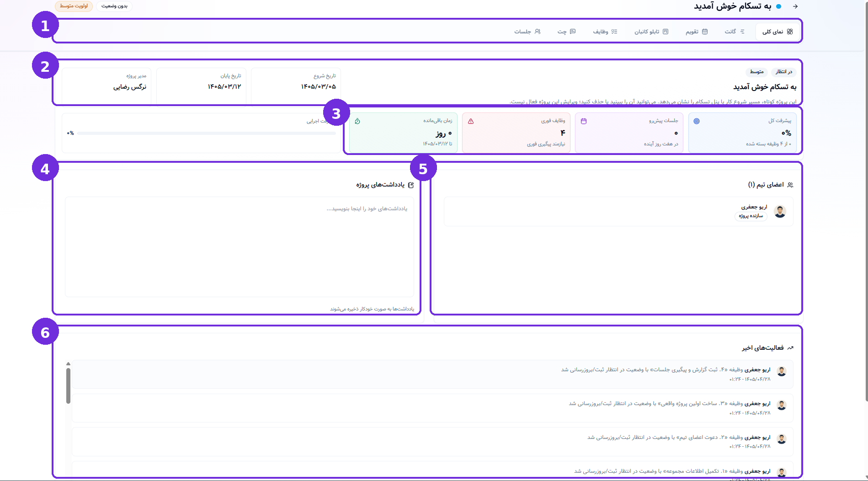Click the سازنده پروژه role badge
The width and height of the screenshot is (868, 481).
tap(751, 216)
